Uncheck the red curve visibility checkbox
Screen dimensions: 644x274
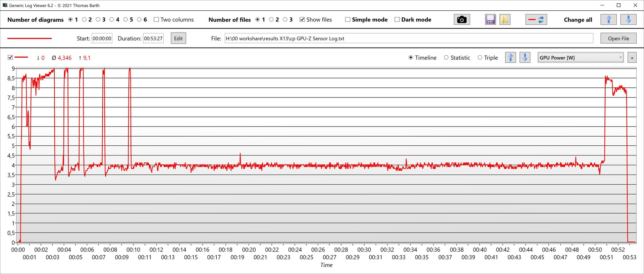[10, 58]
